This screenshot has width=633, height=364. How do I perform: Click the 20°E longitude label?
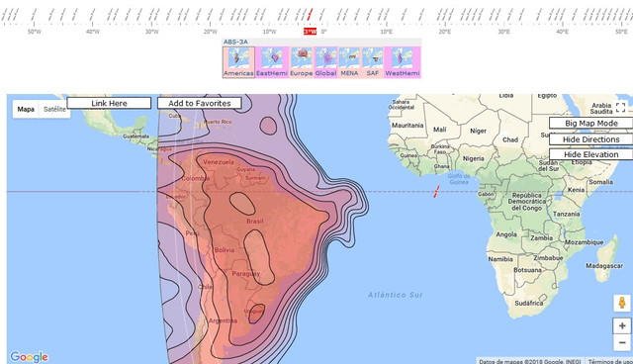click(x=445, y=32)
